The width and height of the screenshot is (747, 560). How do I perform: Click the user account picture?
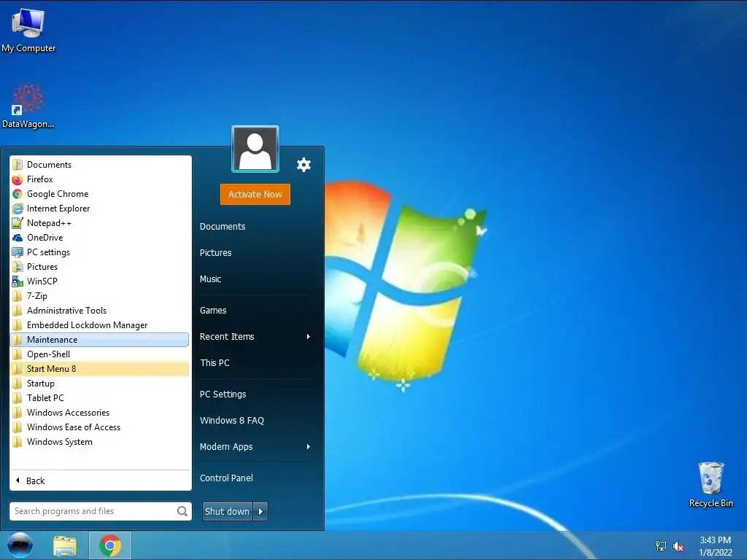coord(255,149)
